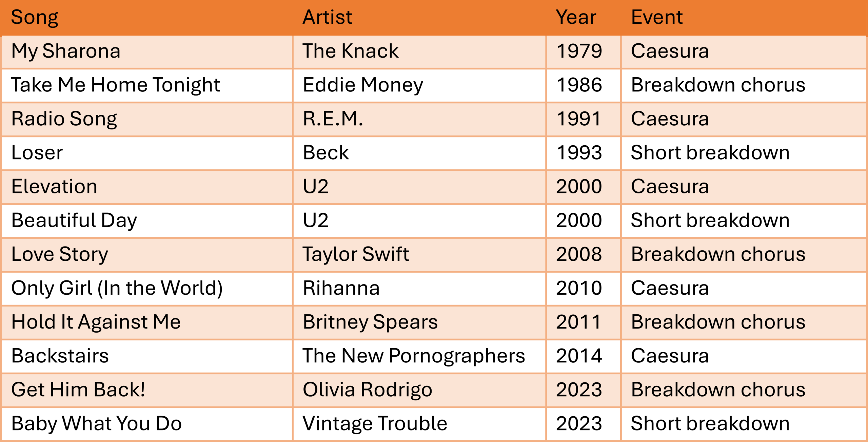This screenshot has width=868, height=442.
Task: Click the Britney Spears artist cell
Action: (419, 322)
